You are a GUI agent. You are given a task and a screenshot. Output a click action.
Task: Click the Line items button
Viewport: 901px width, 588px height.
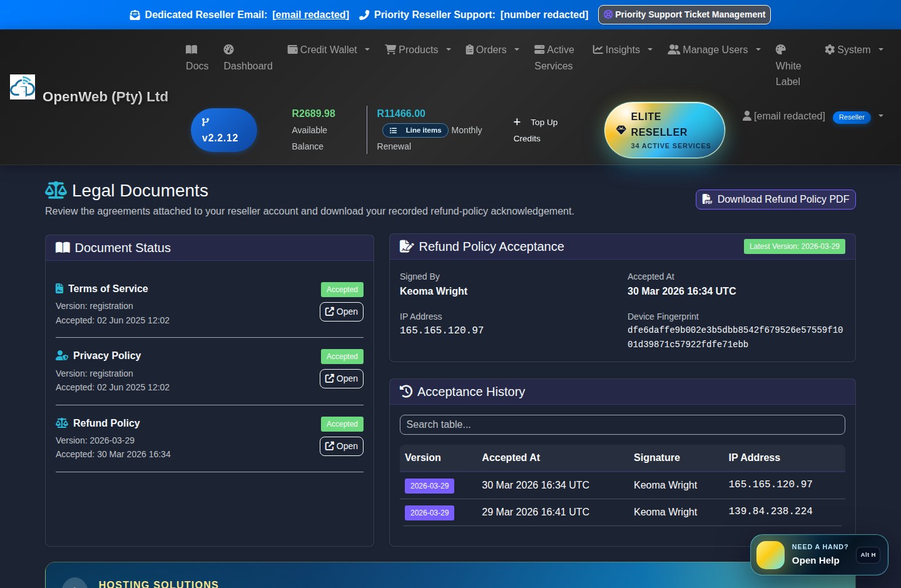pos(415,130)
